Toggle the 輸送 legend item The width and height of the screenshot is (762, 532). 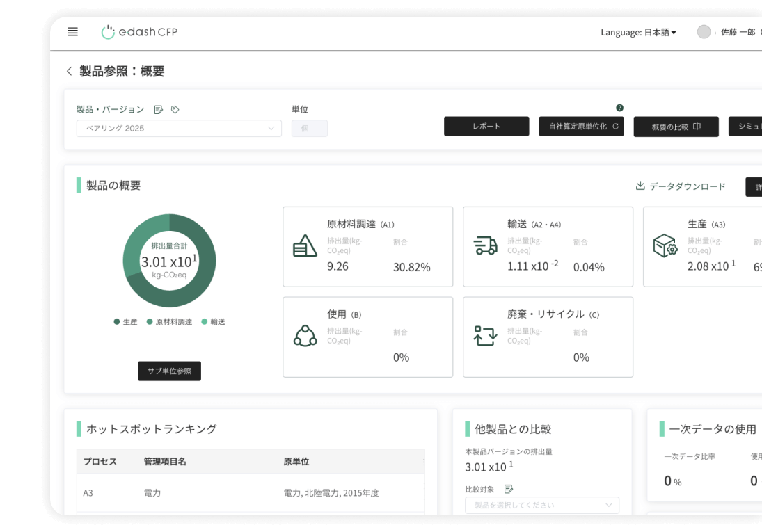coord(214,322)
